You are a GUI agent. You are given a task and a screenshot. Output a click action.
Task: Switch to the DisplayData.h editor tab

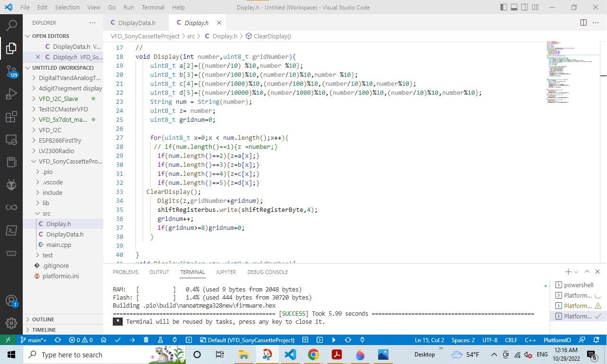[x=137, y=23]
